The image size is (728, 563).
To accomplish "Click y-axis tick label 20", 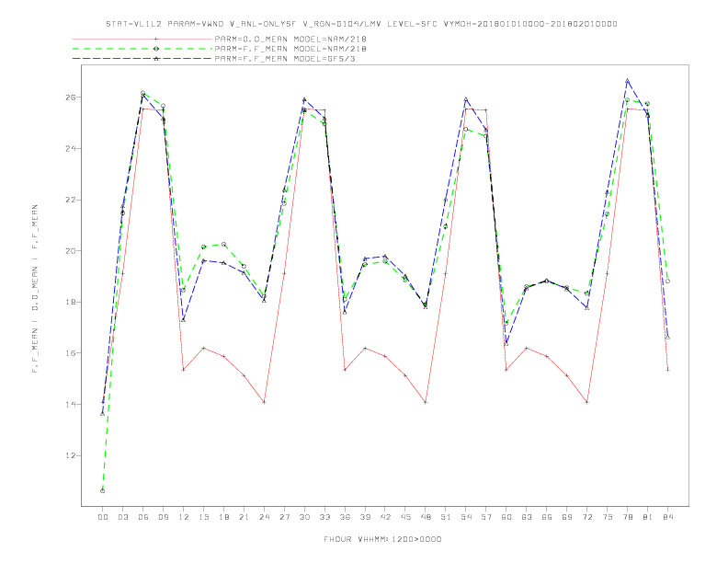I will pyautogui.click(x=69, y=251).
